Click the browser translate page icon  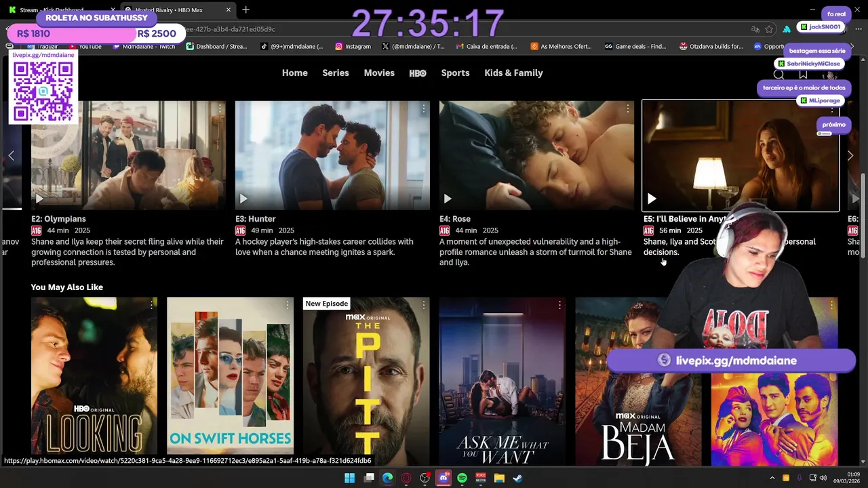[x=755, y=29]
